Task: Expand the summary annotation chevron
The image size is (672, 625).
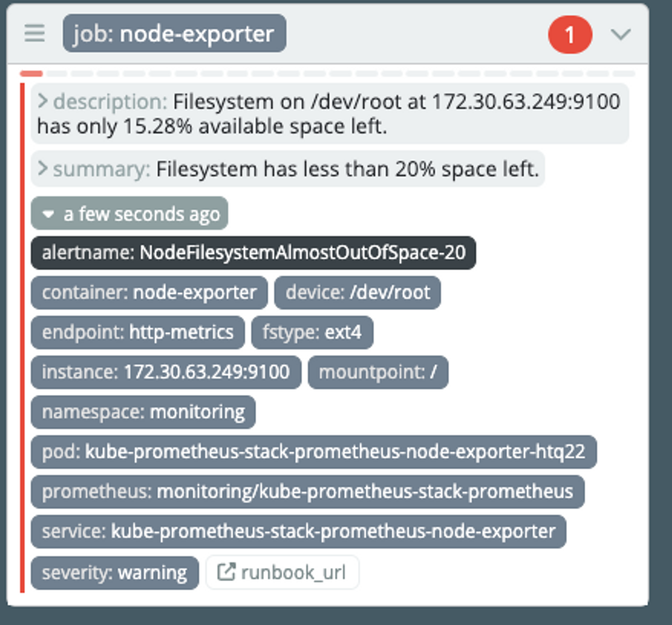Action: point(43,168)
